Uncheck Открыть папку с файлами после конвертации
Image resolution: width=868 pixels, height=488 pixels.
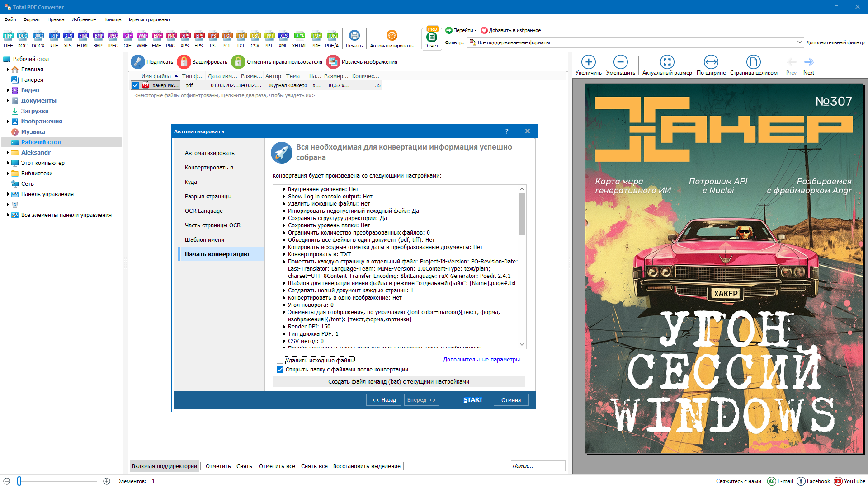tap(280, 370)
